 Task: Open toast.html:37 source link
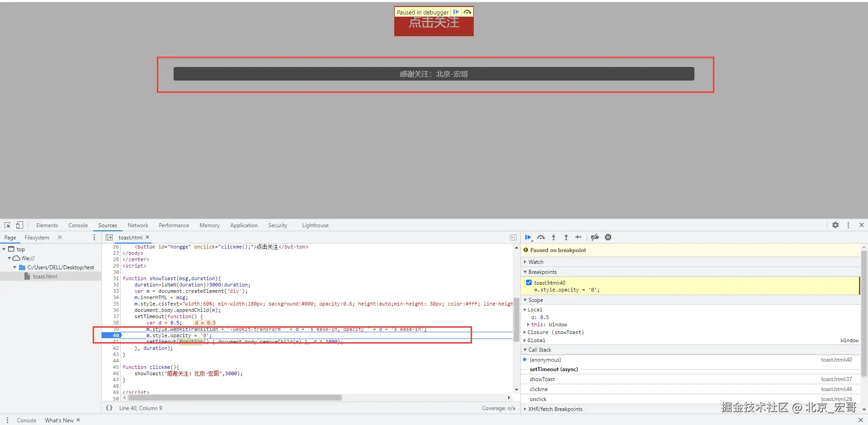(836, 379)
